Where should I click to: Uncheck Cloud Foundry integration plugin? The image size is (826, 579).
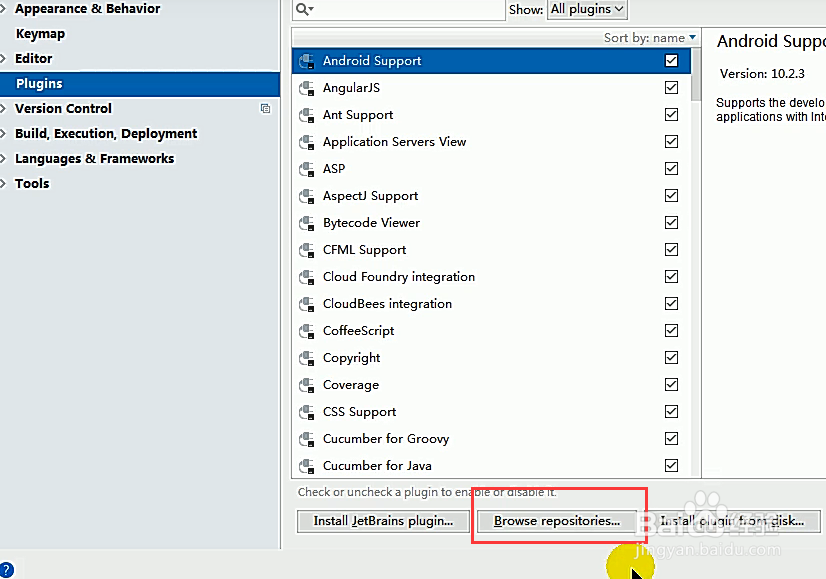pos(671,277)
